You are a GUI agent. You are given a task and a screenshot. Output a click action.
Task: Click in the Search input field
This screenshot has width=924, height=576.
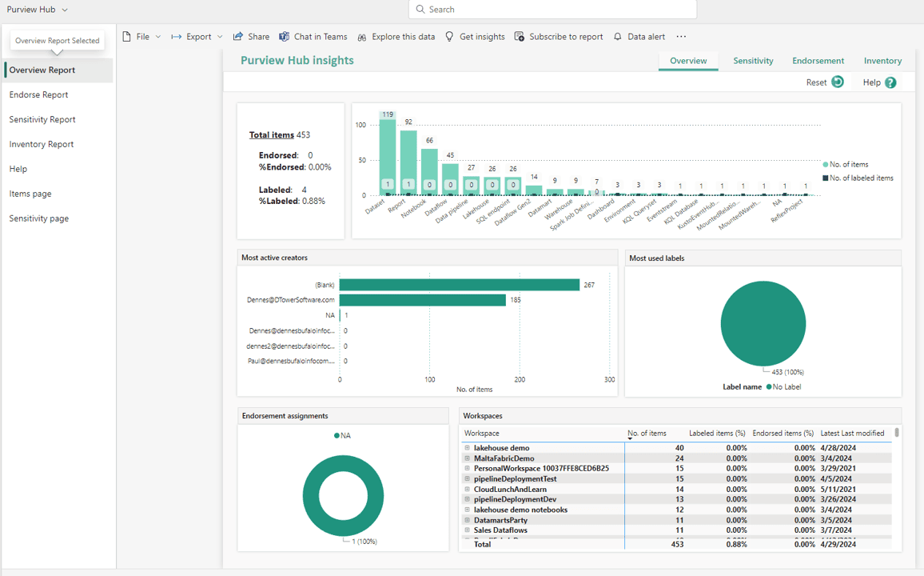[553, 10]
